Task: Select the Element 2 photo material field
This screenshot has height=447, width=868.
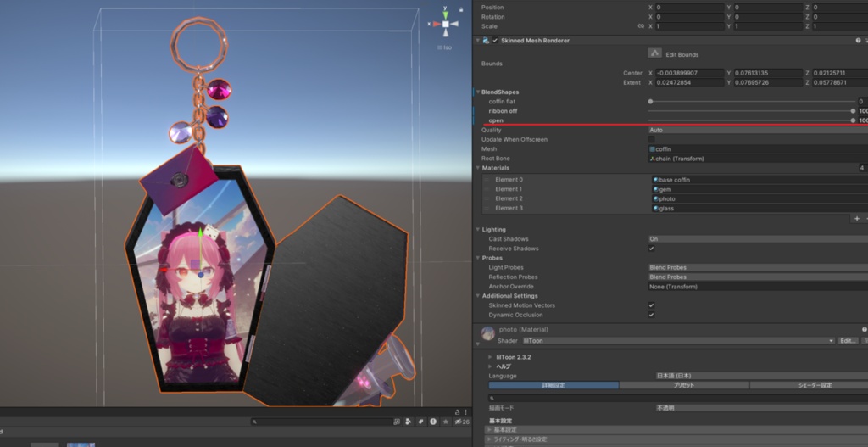Action: click(x=759, y=198)
